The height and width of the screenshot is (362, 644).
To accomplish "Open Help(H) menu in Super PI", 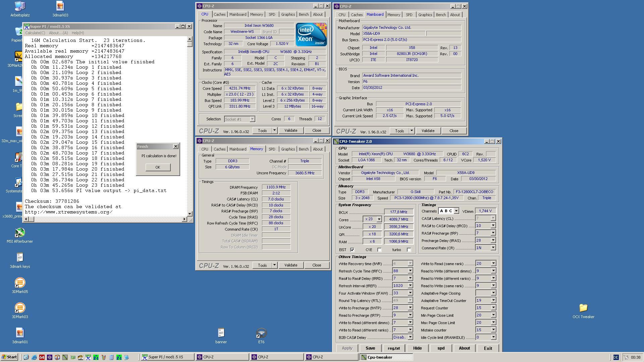I will coord(78,33).
